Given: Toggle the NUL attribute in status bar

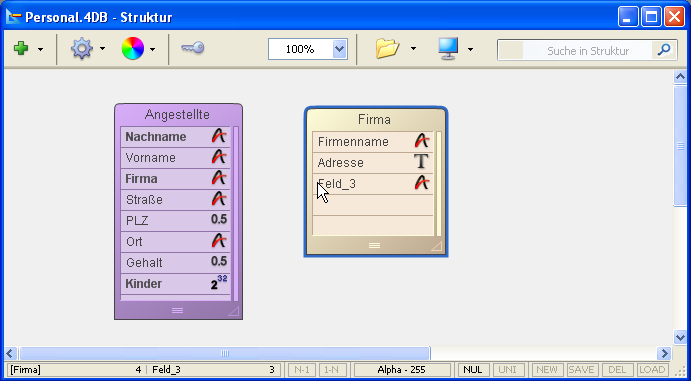Looking at the screenshot, I should 473,370.
